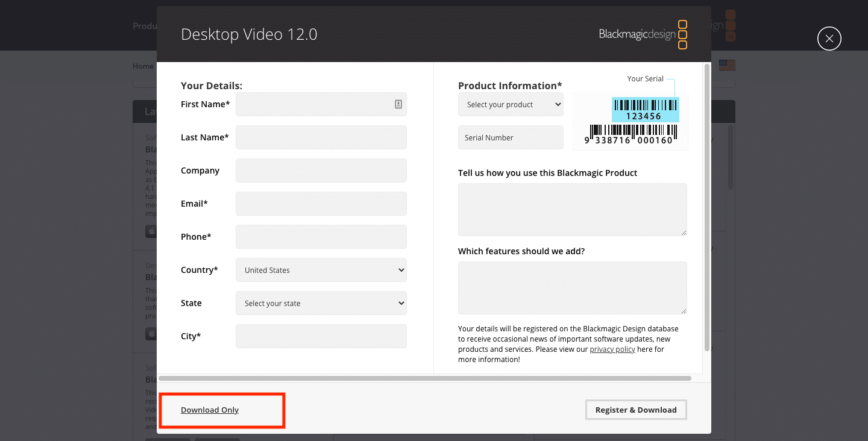Click the Serial Number field
This screenshot has width=868, height=441.
tap(511, 137)
